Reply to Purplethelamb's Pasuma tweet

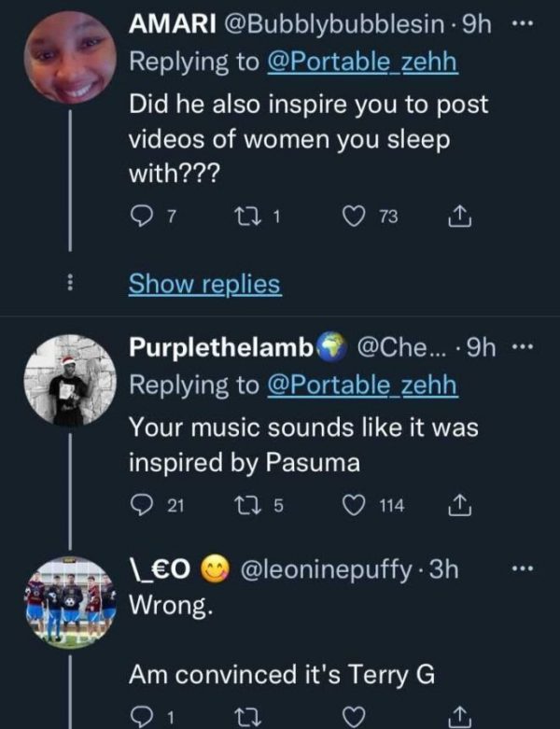[x=139, y=505]
